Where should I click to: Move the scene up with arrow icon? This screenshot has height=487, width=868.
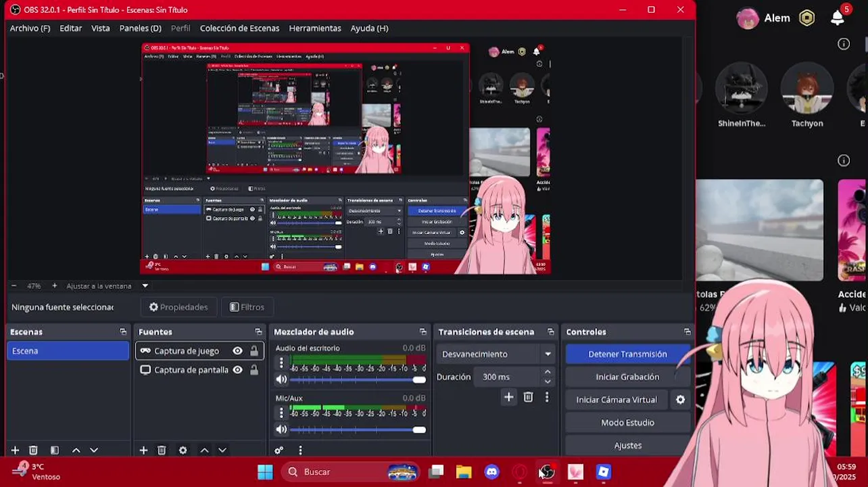pos(76,450)
